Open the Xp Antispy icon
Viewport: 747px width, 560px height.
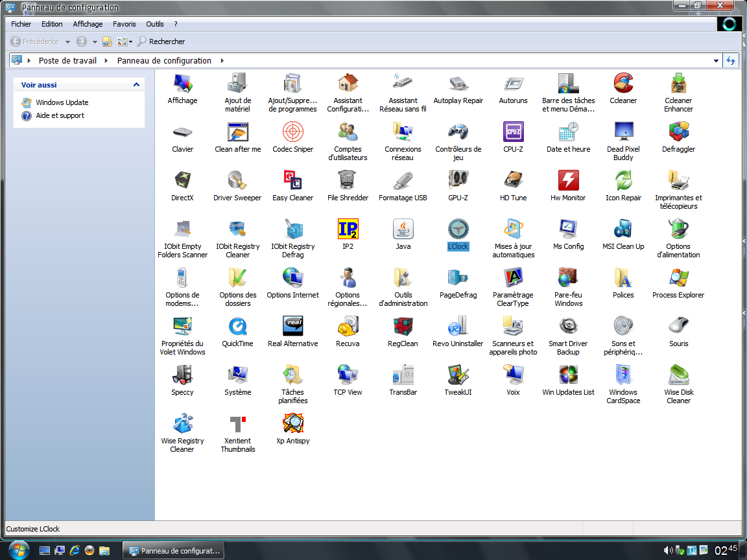[x=293, y=423]
